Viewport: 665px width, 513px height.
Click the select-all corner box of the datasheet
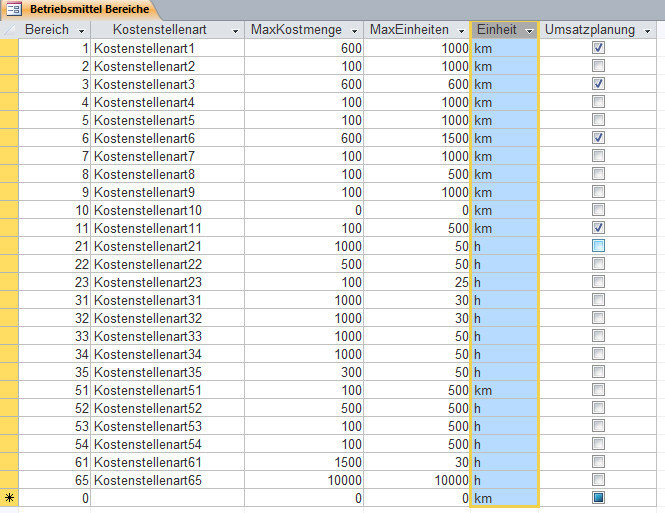(9, 30)
